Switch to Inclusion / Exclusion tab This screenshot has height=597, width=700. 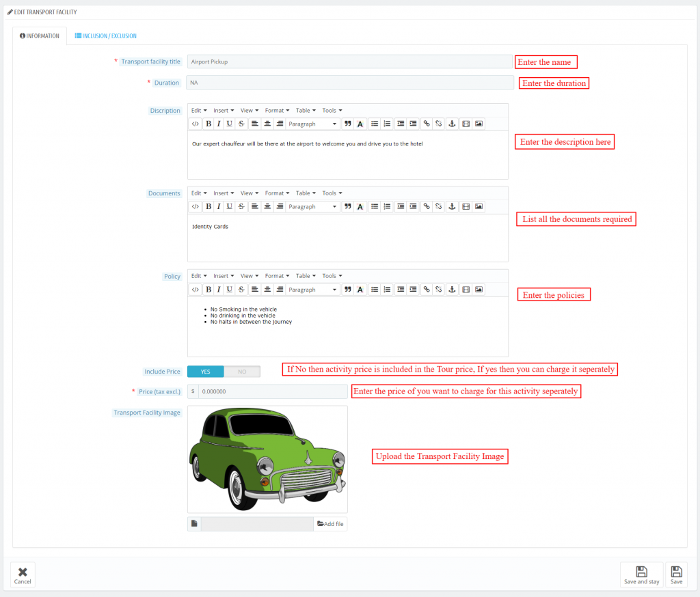click(x=106, y=36)
